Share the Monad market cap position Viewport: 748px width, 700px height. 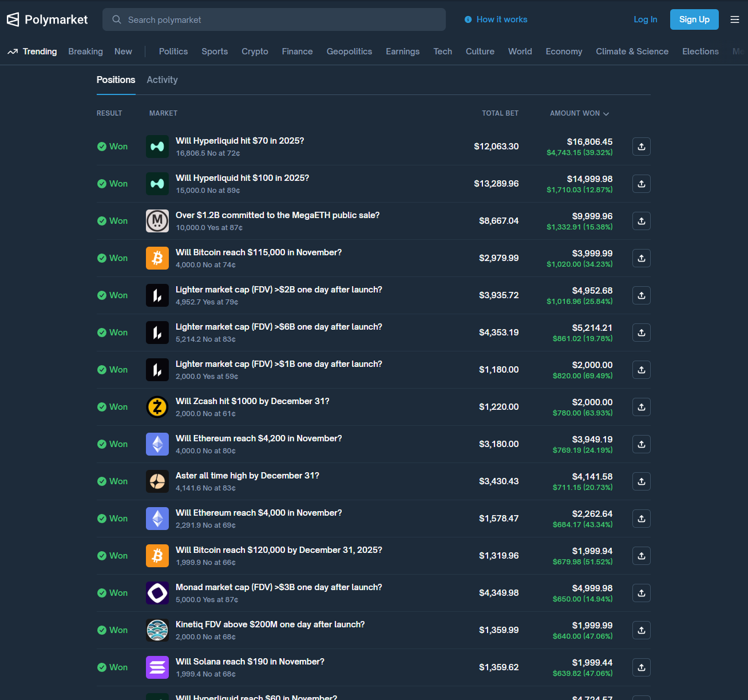point(641,593)
